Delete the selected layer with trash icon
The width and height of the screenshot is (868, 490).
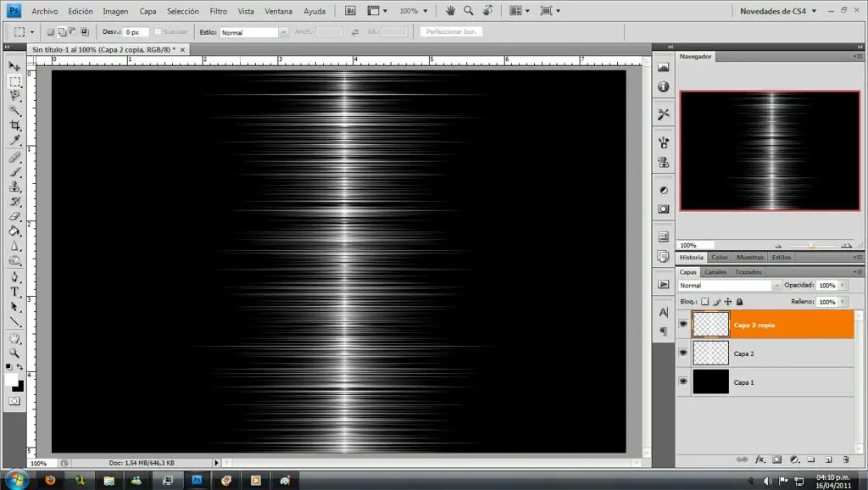pyautogui.click(x=845, y=459)
